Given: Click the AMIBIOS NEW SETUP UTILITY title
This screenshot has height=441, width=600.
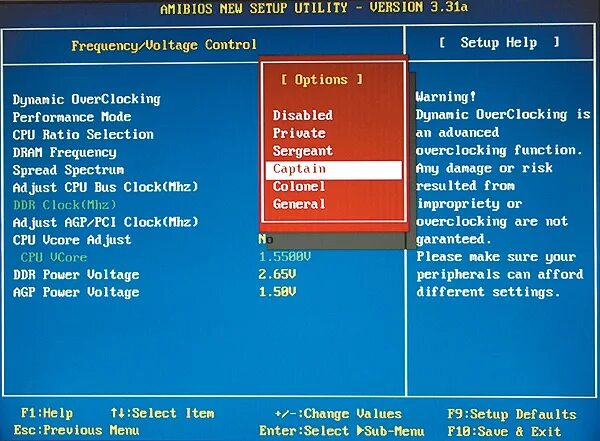Looking at the screenshot, I should coord(314,8).
